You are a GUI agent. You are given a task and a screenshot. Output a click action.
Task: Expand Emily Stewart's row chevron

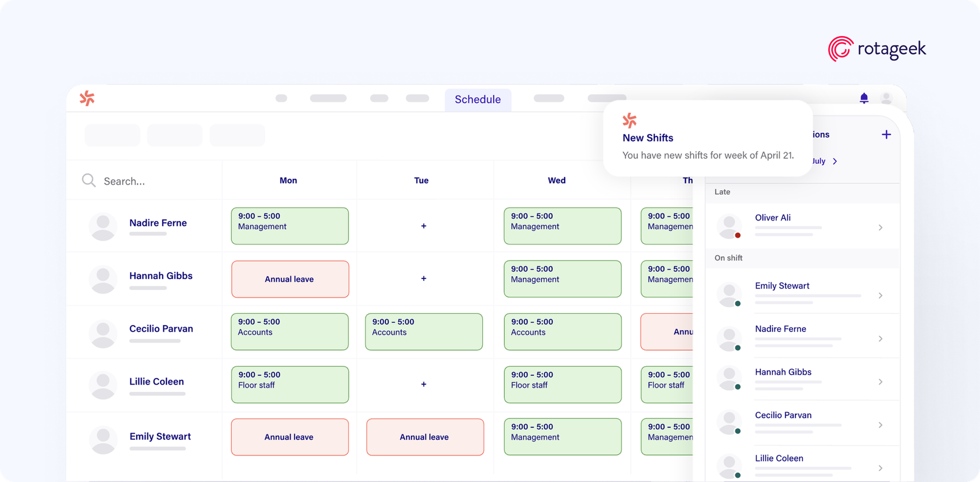tap(880, 296)
